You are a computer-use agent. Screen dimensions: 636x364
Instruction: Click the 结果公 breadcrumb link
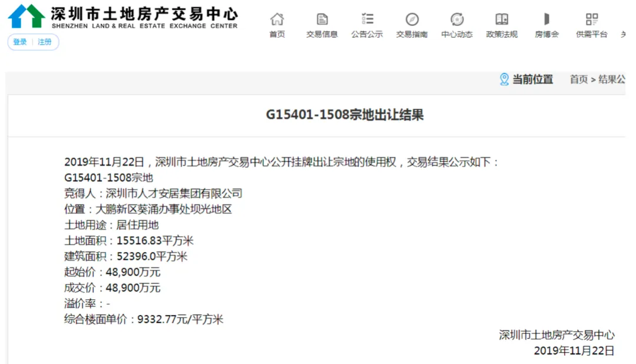tap(612, 80)
